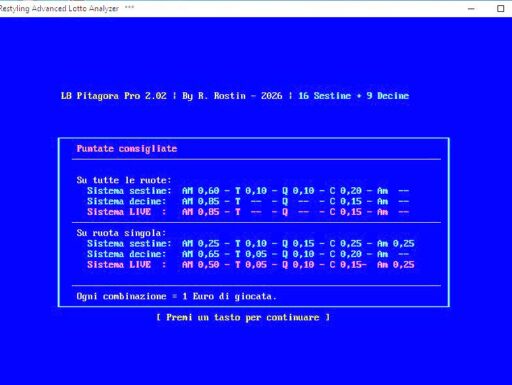The image size is (512, 385).
Task: Click the 'AM 0,60' value
Action: [x=201, y=191]
